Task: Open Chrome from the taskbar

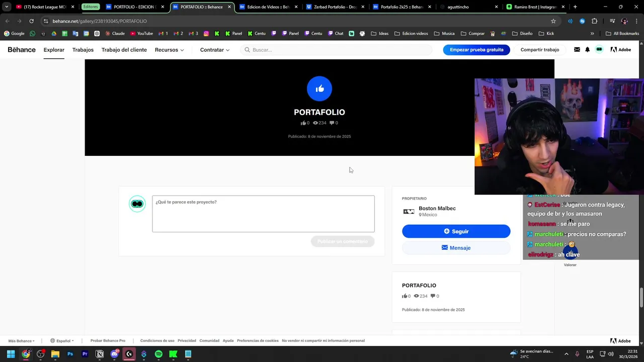Action: click(x=26, y=354)
